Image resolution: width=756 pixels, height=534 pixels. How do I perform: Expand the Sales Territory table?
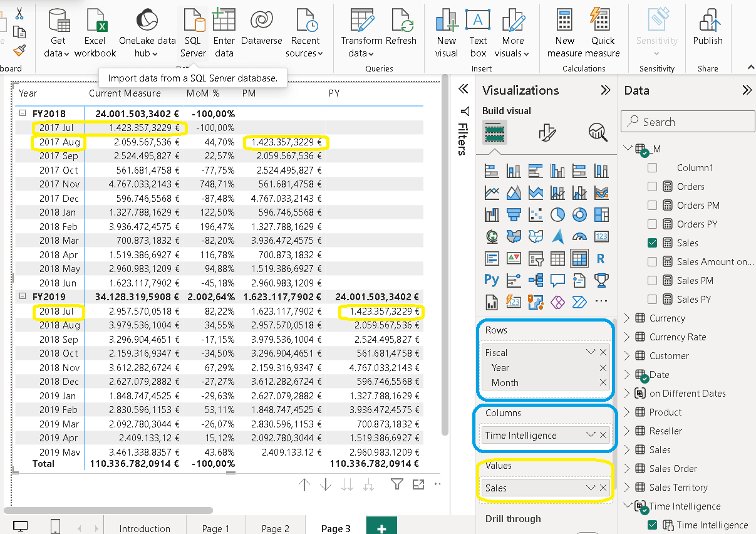click(x=628, y=488)
